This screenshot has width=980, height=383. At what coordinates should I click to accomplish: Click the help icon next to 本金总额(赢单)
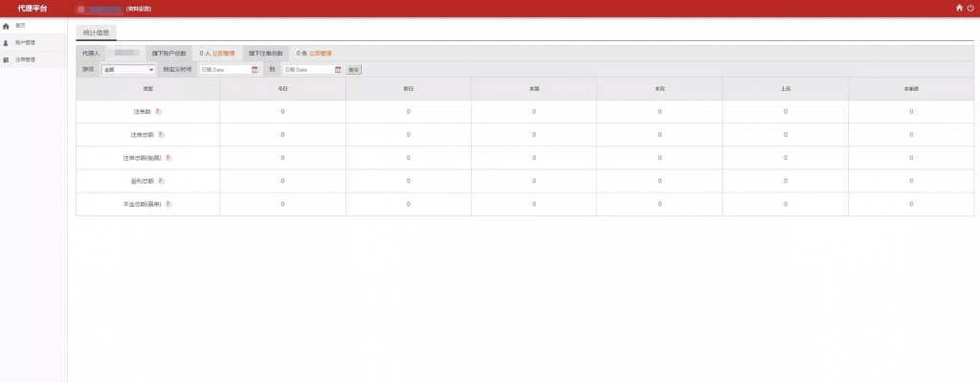pos(168,204)
